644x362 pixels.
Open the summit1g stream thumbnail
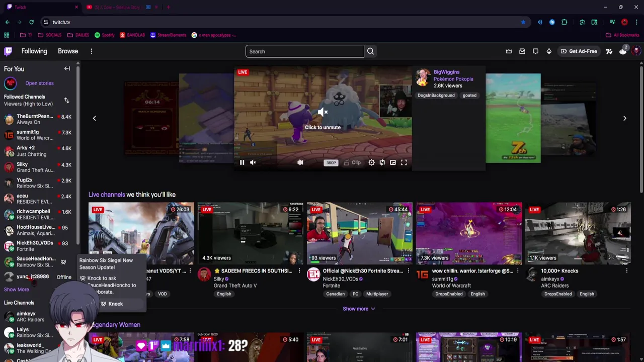[x=468, y=233]
